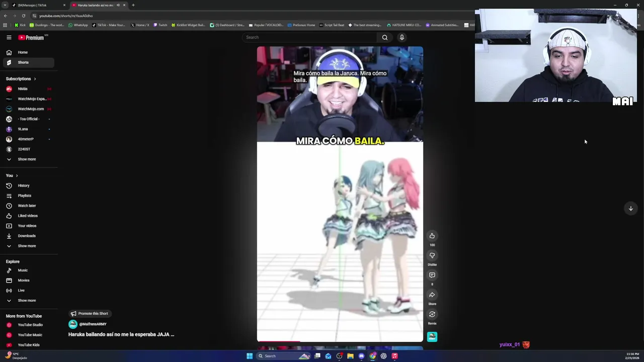The width and height of the screenshot is (644, 362).
Task: Pause the Short video player
Action: click(340, 194)
